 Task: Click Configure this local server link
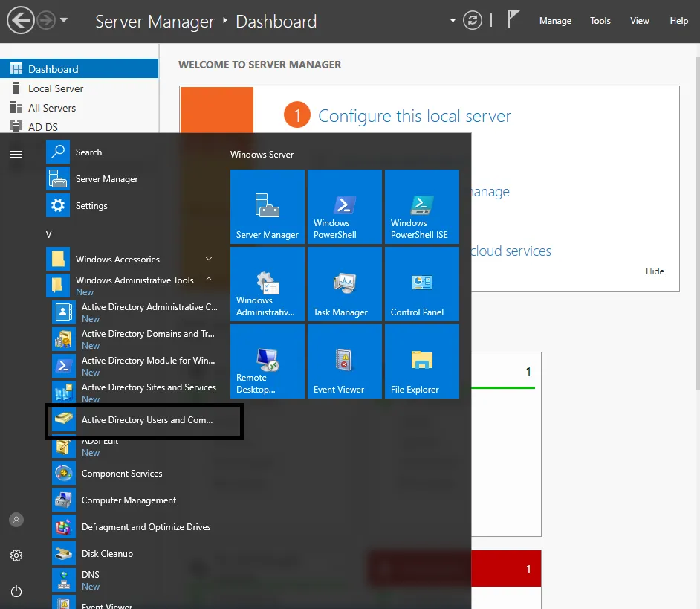415,116
